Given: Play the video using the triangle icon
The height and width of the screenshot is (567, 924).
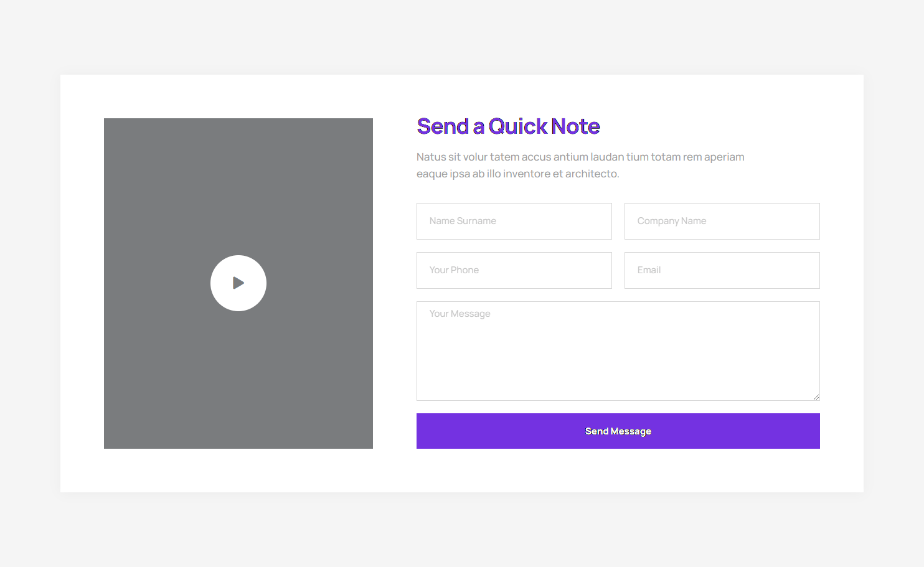Looking at the screenshot, I should click(x=238, y=283).
